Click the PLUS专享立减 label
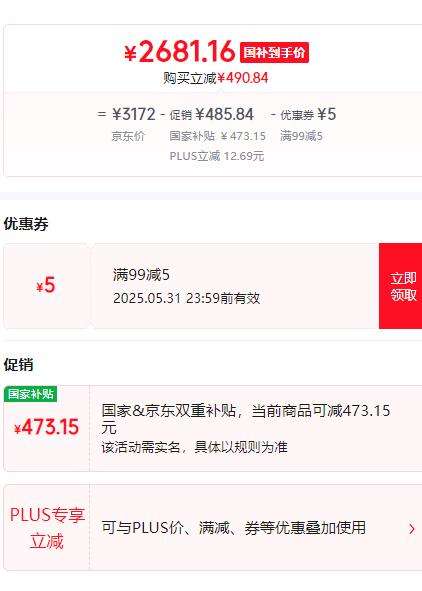The width and height of the screenshot is (422, 591). [x=47, y=528]
